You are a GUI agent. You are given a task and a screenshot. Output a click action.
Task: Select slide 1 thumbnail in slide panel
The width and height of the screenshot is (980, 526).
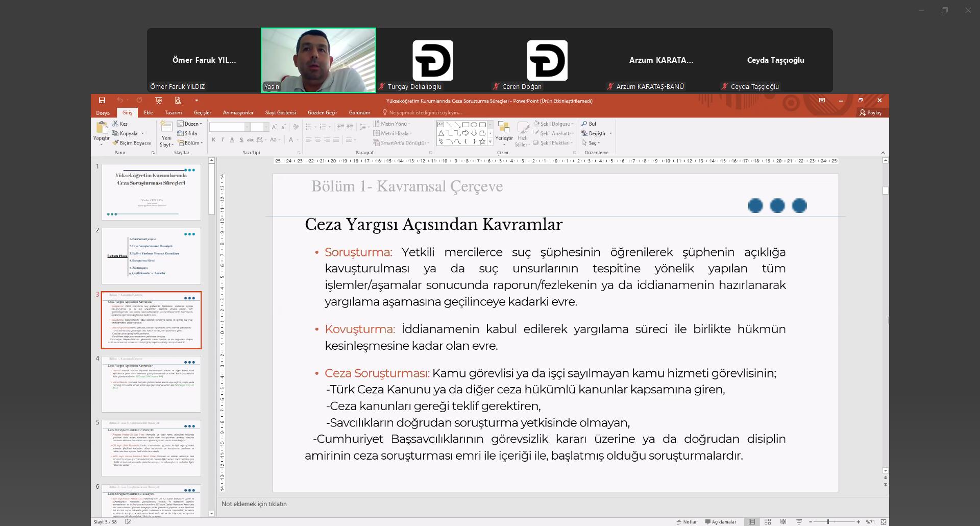[x=151, y=192]
